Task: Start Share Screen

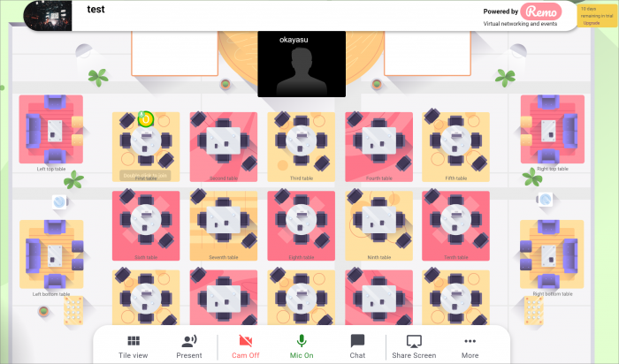Action: click(414, 347)
